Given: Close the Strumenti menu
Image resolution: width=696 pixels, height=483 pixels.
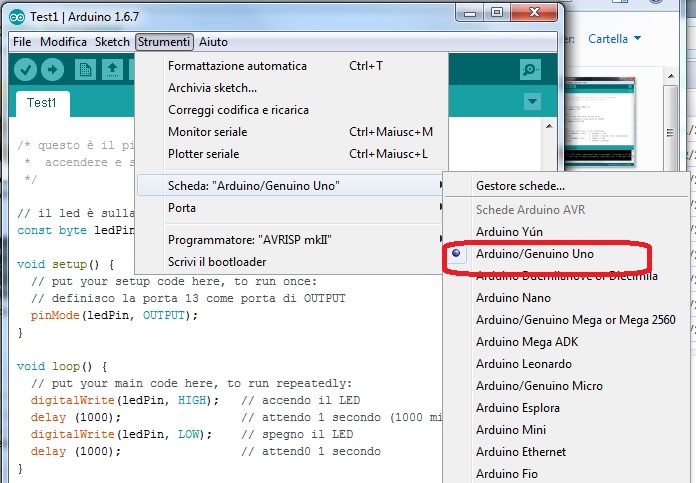Looking at the screenshot, I should [x=164, y=42].
